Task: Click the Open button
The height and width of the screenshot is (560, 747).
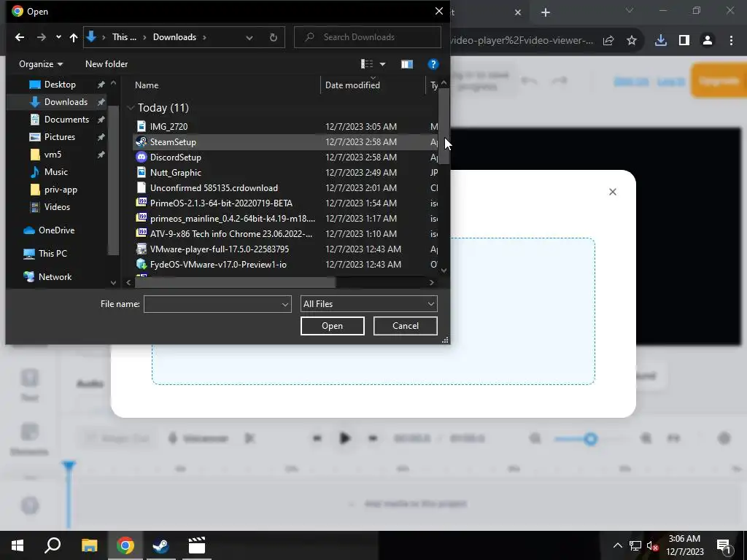Action: tap(332, 326)
